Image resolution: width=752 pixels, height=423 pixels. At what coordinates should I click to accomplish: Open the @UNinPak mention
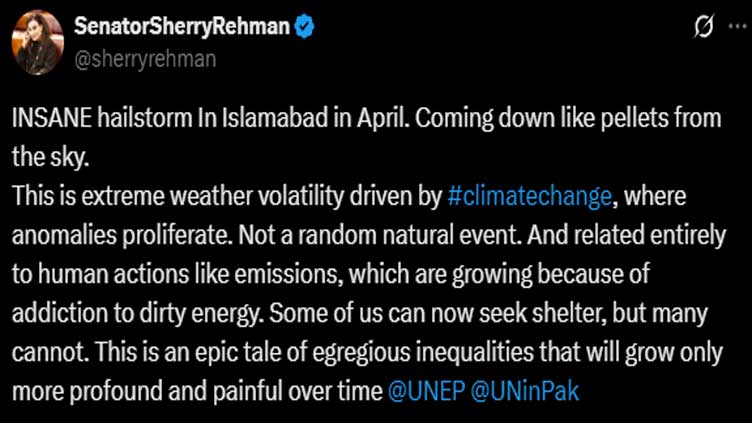click(x=525, y=391)
